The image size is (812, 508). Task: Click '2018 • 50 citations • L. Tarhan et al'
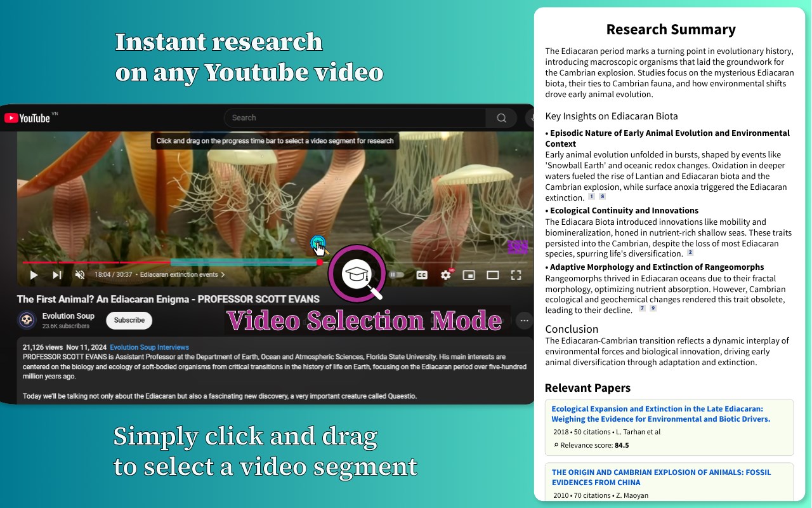(x=606, y=432)
